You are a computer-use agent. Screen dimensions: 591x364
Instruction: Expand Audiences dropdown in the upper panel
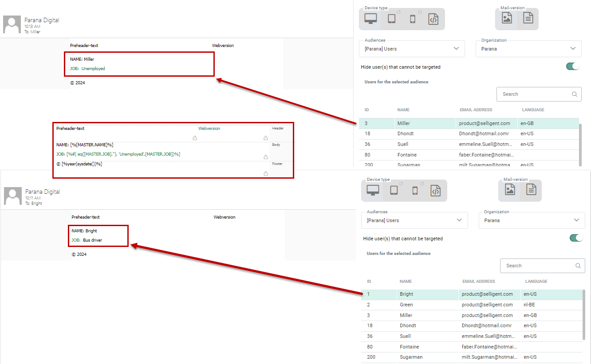412,49
